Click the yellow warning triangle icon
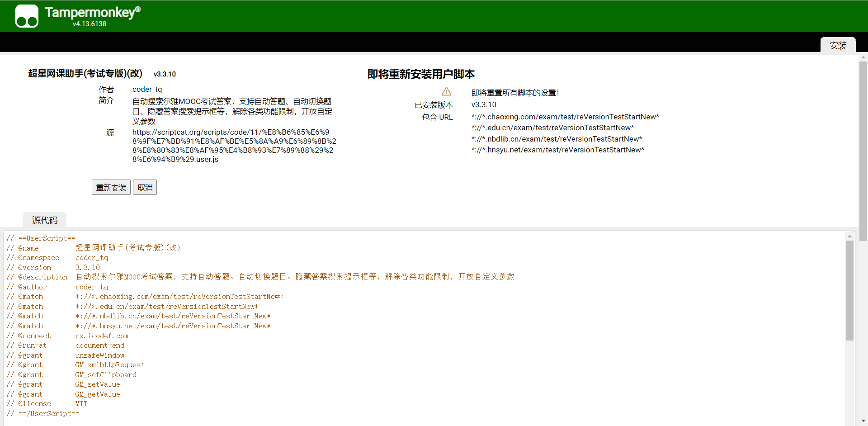 (x=446, y=92)
